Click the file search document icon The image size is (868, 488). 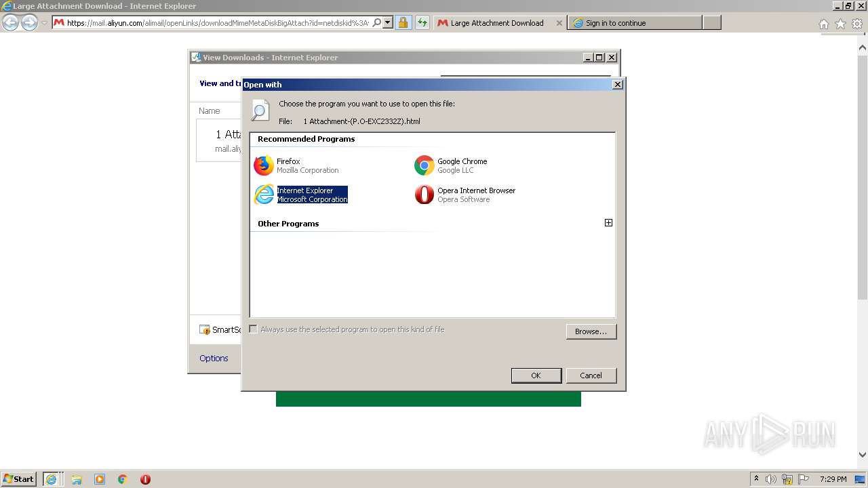tap(260, 110)
